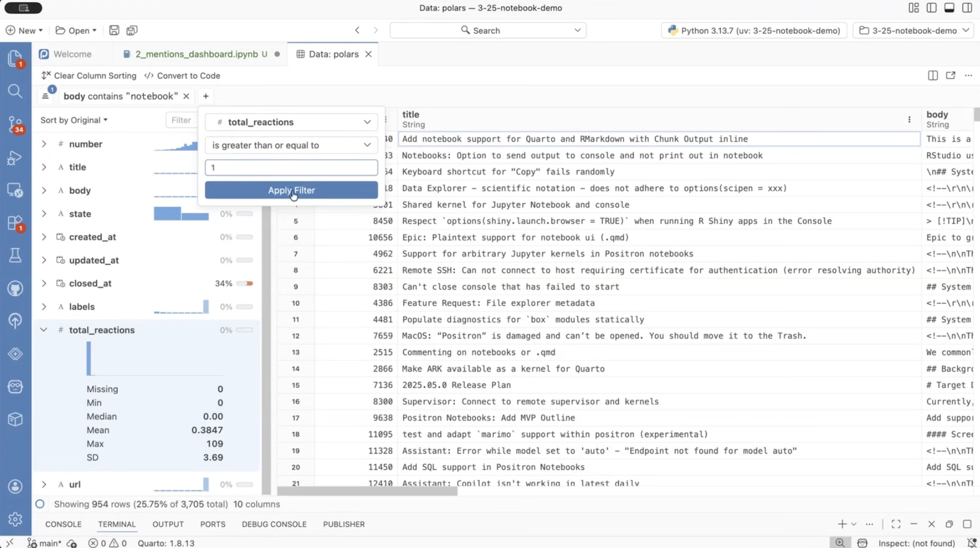Click the filter value input field
This screenshot has width=980, height=548.
[x=291, y=168]
